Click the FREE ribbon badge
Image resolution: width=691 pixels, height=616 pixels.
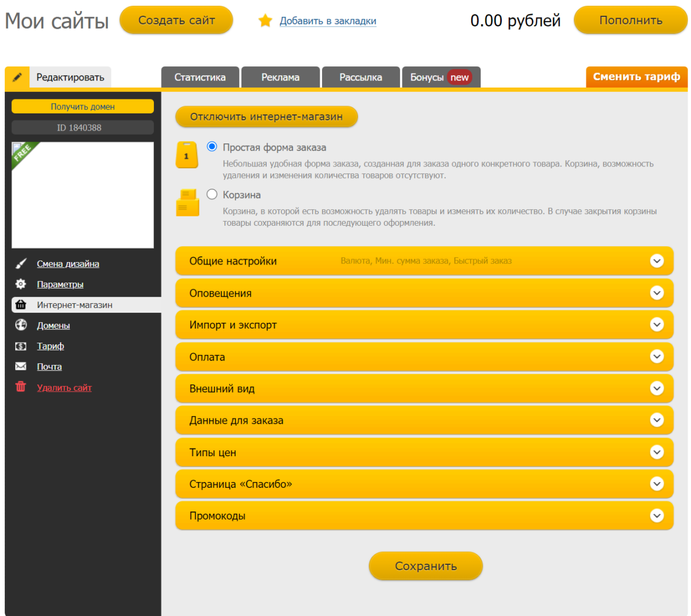[24, 153]
